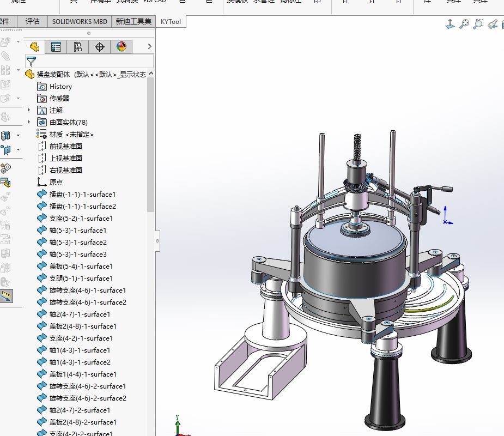504x436 pixels.
Task: Select the measure tool in left sidebar
Action: pos(7,296)
